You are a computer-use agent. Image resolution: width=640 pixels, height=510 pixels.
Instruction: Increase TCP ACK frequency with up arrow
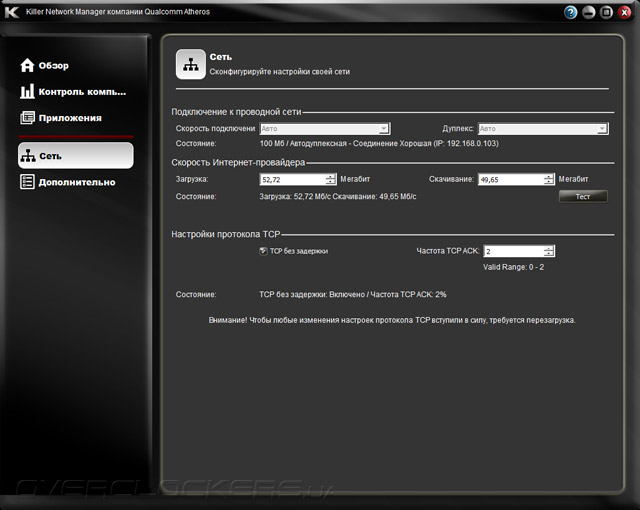[549, 248]
